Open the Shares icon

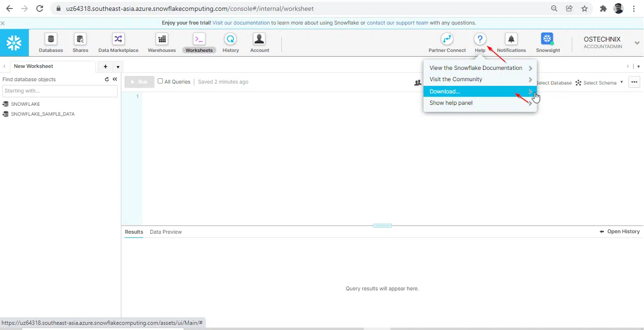tap(80, 39)
